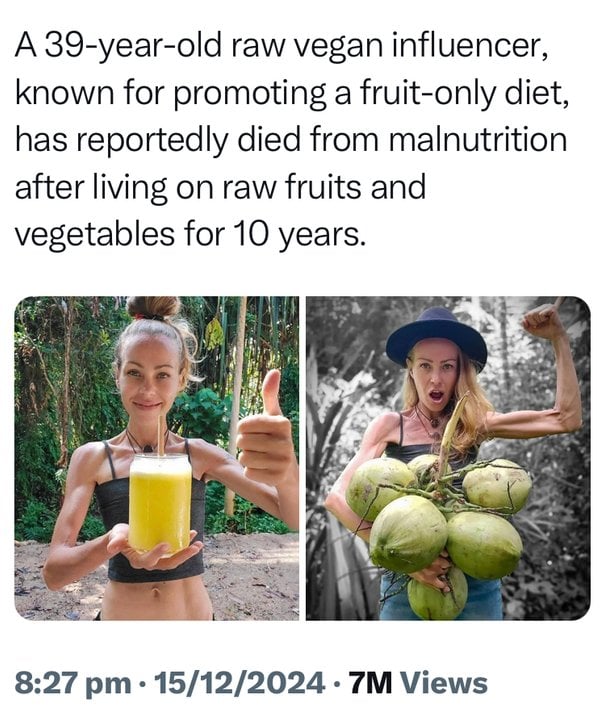Click the hair bun in the left photo
The height and width of the screenshot is (720, 605).
[x=153, y=308]
